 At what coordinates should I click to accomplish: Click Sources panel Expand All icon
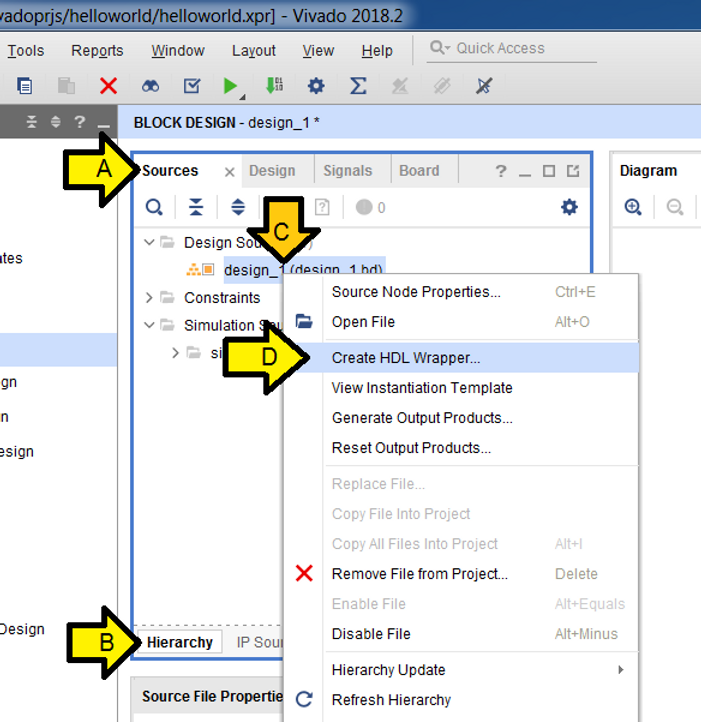(238, 207)
